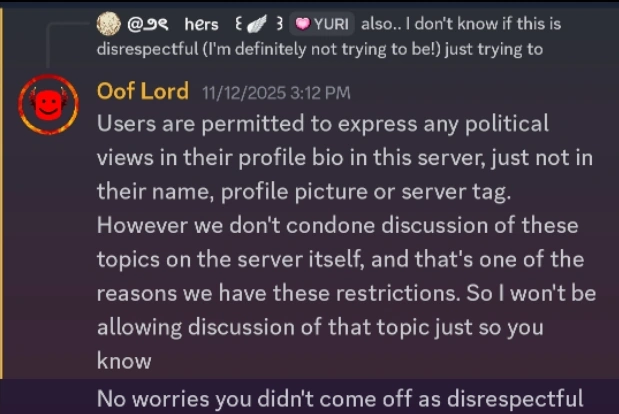This screenshot has height=414, width=619.
Task: Click the line 'reasons we have these restrictions'
Action: (x=346, y=294)
